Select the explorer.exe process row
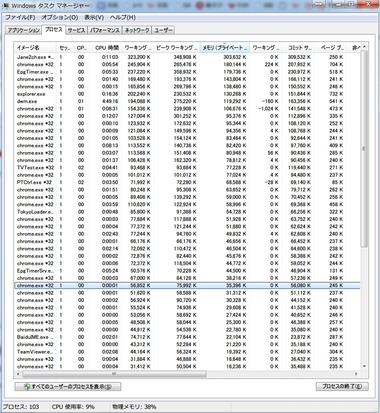 pyautogui.click(x=187, y=94)
